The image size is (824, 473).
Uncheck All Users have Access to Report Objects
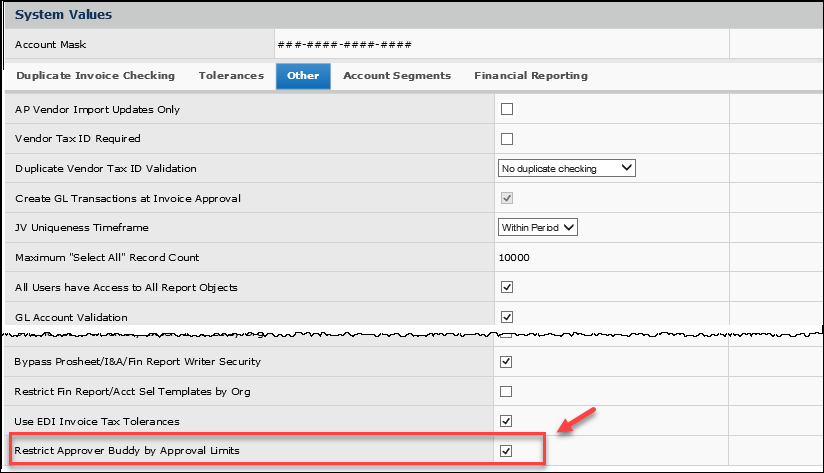click(x=506, y=287)
